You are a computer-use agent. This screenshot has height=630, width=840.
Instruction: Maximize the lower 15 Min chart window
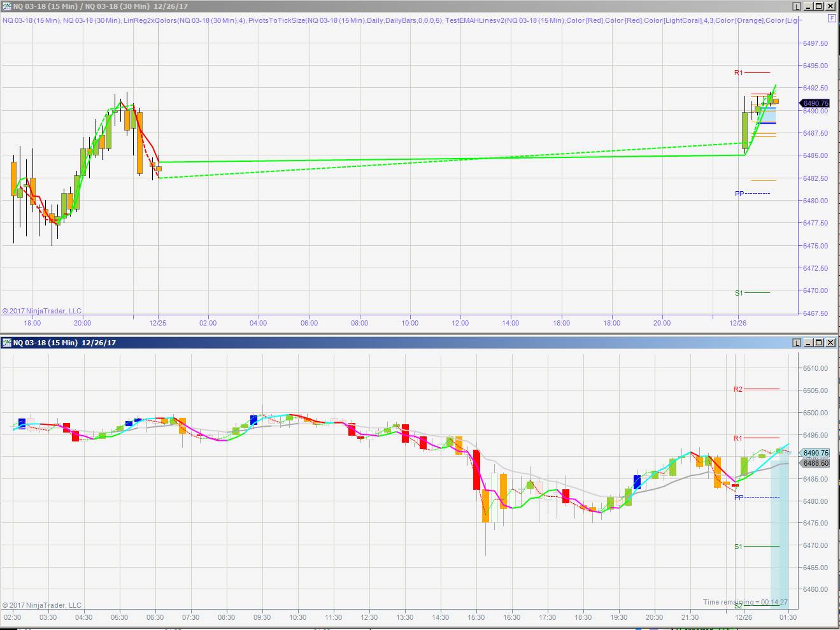click(819, 343)
